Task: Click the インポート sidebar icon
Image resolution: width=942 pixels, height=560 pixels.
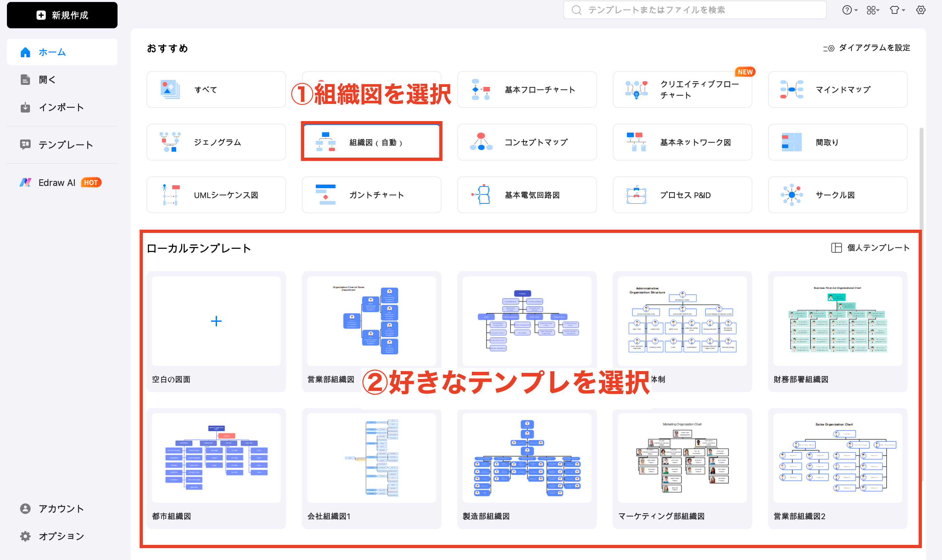Action: [x=25, y=108]
